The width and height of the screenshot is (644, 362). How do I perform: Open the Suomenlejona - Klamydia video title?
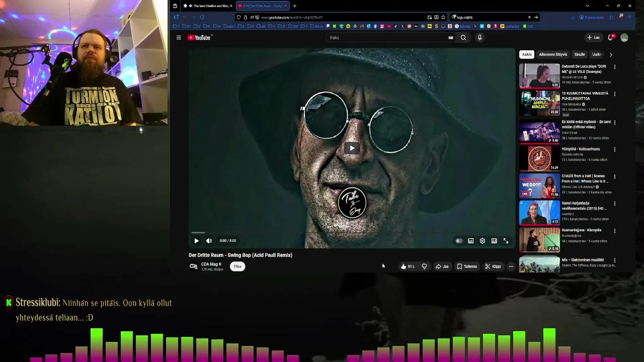[x=582, y=230]
